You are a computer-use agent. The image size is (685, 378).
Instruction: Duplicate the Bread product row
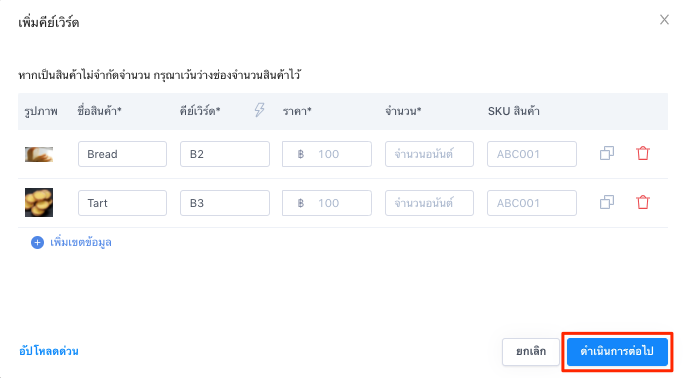pos(607,153)
